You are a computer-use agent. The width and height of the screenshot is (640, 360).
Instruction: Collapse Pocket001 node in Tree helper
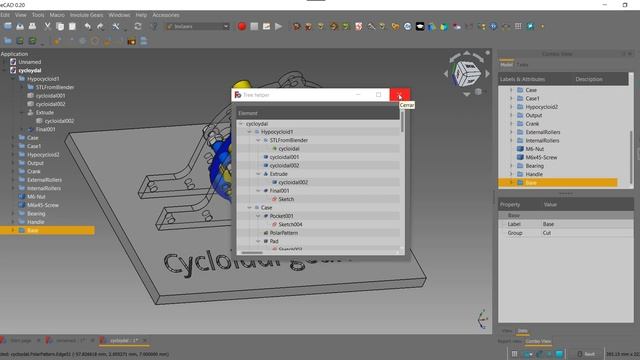(258, 216)
